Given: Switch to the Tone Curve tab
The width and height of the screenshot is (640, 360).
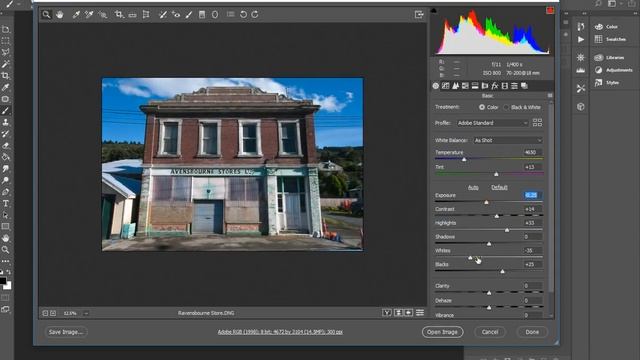Looking at the screenshot, I should pos(446,86).
